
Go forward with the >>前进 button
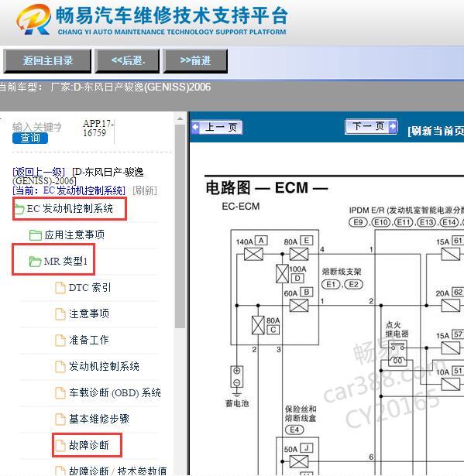click(195, 60)
